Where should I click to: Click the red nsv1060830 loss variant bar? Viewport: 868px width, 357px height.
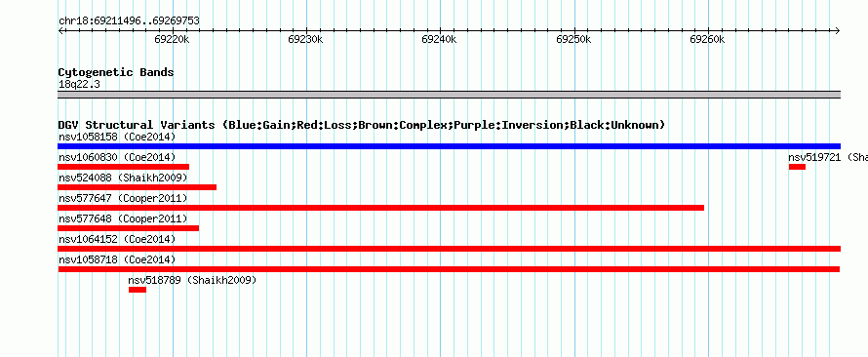(x=124, y=167)
